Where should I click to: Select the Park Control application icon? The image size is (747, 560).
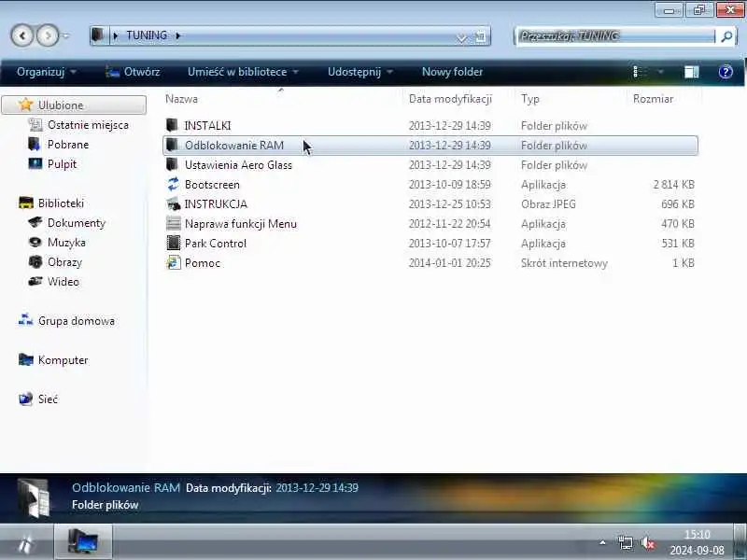(174, 243)
